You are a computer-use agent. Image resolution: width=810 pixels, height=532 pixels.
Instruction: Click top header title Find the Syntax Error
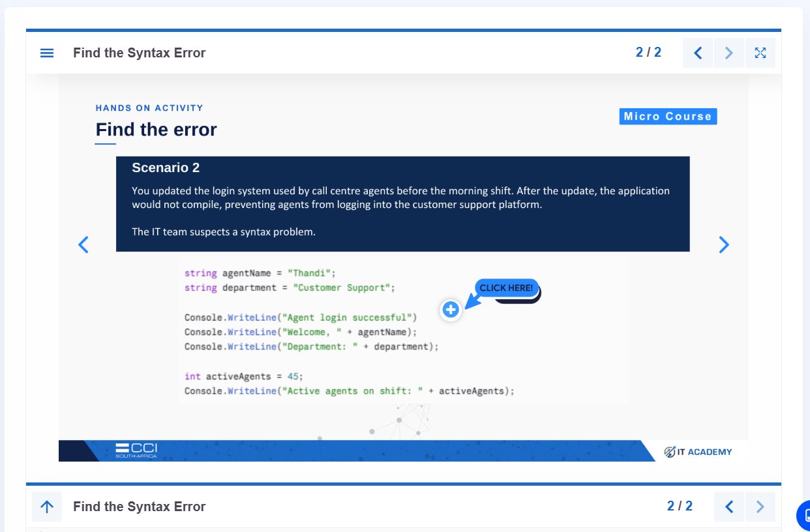[x=140, y=53]
